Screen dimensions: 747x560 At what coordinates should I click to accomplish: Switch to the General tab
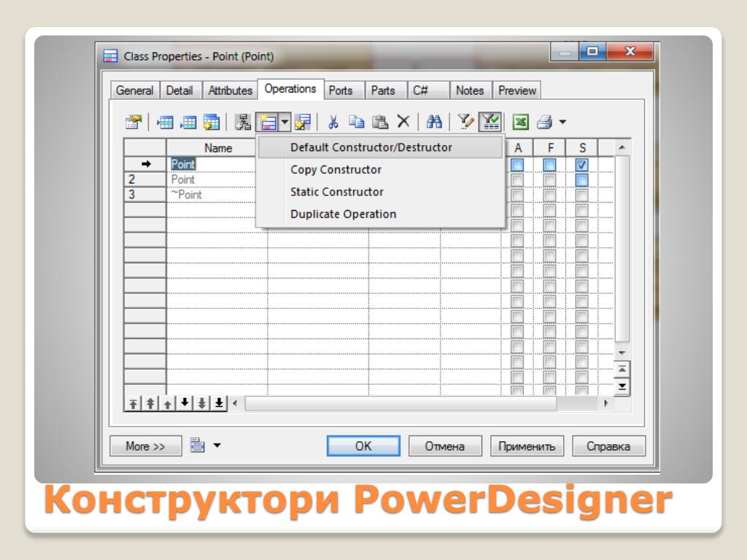coord(135,90)
